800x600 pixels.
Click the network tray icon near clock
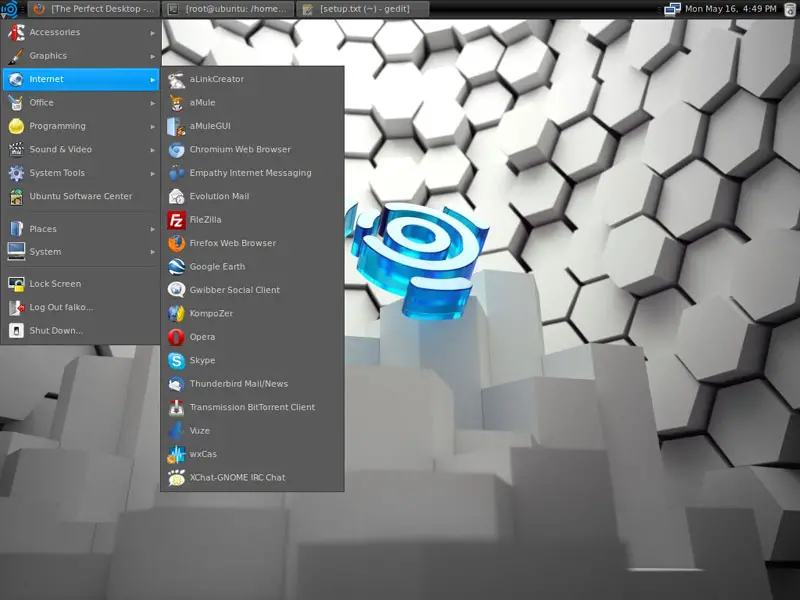click(672, 9)
